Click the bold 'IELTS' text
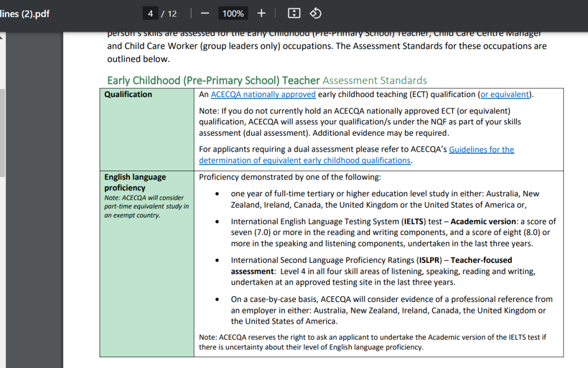Image resolution: width=588 pixels, height=368 pixels. pyautogui.click(x=414, y=221)
